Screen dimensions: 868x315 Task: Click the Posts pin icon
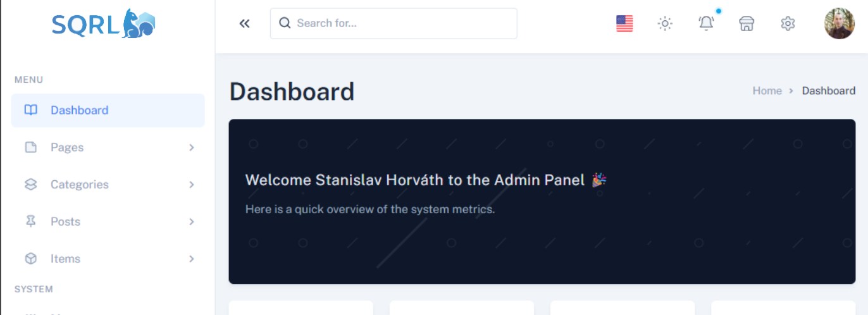30,221
